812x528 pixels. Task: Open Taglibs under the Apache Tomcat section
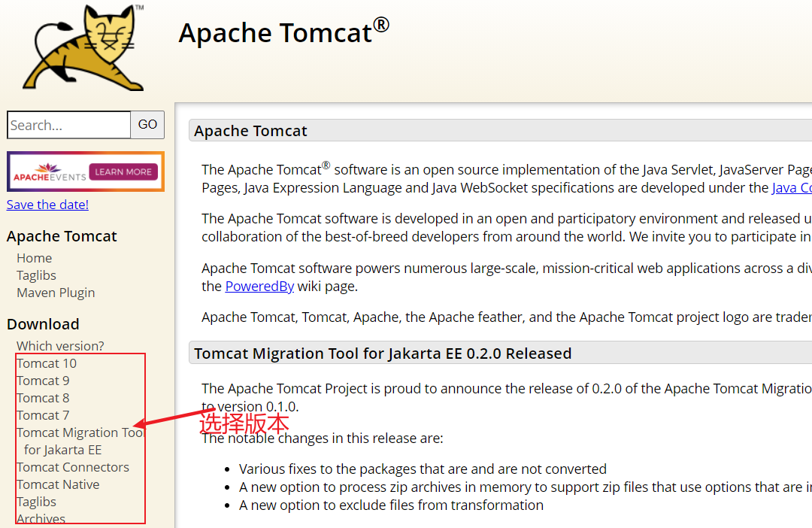click(36, 275)
